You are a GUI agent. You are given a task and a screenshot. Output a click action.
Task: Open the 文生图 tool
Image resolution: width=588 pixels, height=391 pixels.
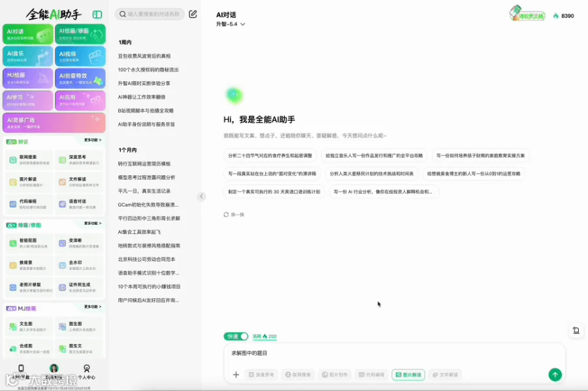(29, 326)
